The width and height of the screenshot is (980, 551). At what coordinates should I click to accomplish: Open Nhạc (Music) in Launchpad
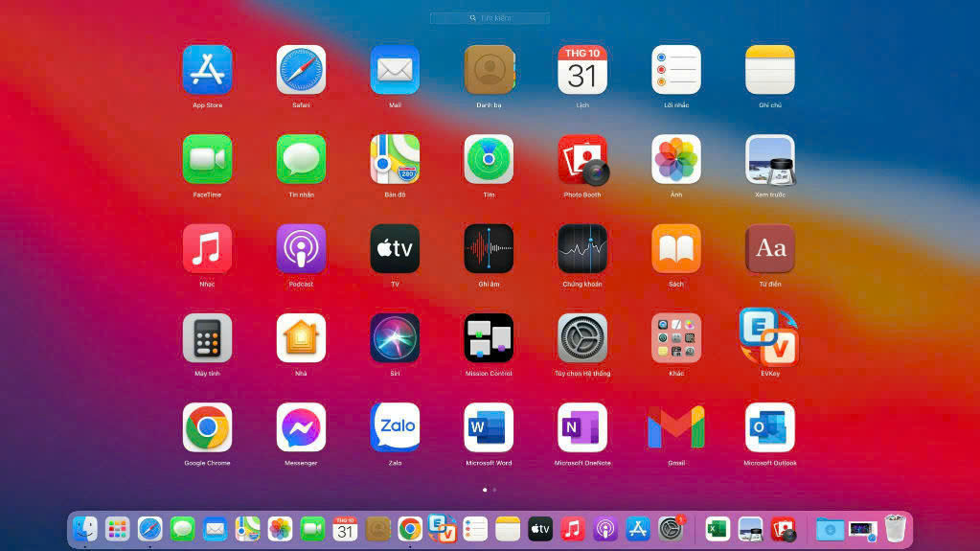pyautogui.click(x=208, y=248)
